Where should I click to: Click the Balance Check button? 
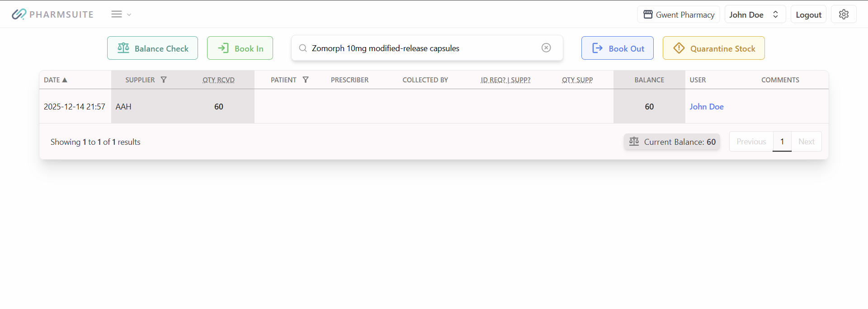(152, 48)
